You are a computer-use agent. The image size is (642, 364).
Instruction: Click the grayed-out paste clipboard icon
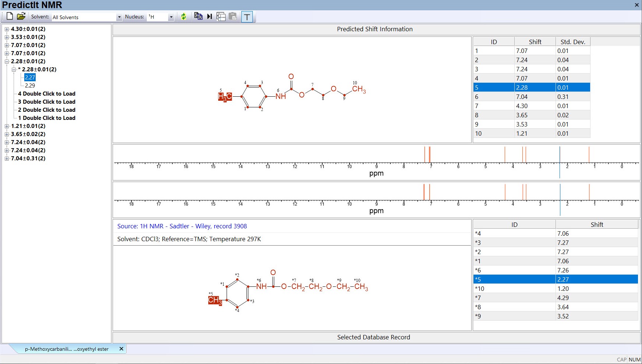(233, 17)
